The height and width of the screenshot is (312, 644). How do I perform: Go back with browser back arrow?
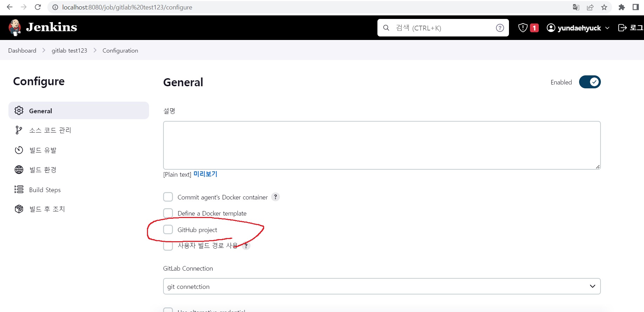click(9, 7)
